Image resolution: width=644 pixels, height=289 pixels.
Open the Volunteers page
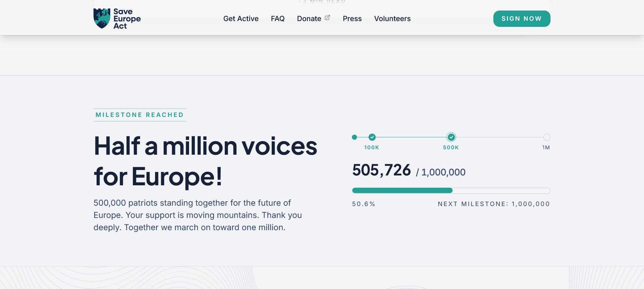[x=392, y=19]
